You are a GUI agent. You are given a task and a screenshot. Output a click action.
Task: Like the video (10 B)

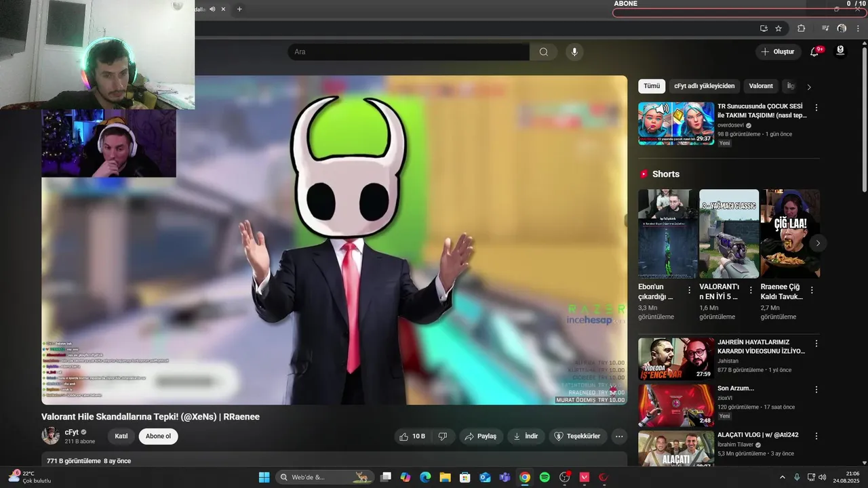(412, 436)
